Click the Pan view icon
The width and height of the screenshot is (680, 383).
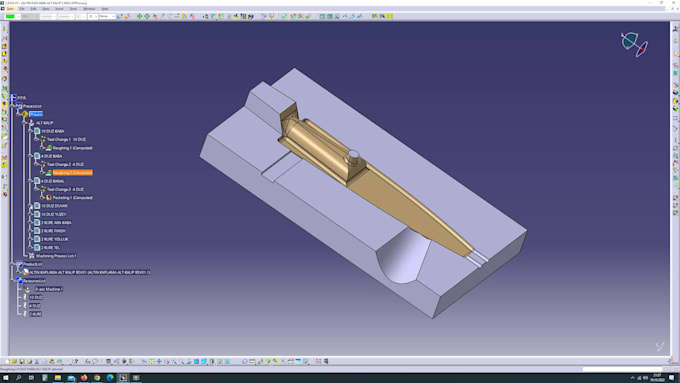coord(159,361)
